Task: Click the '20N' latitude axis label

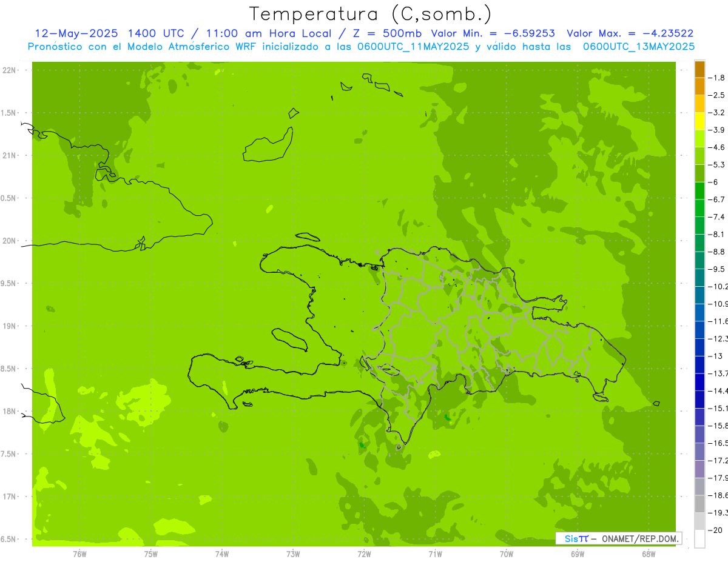Action: 10,241
